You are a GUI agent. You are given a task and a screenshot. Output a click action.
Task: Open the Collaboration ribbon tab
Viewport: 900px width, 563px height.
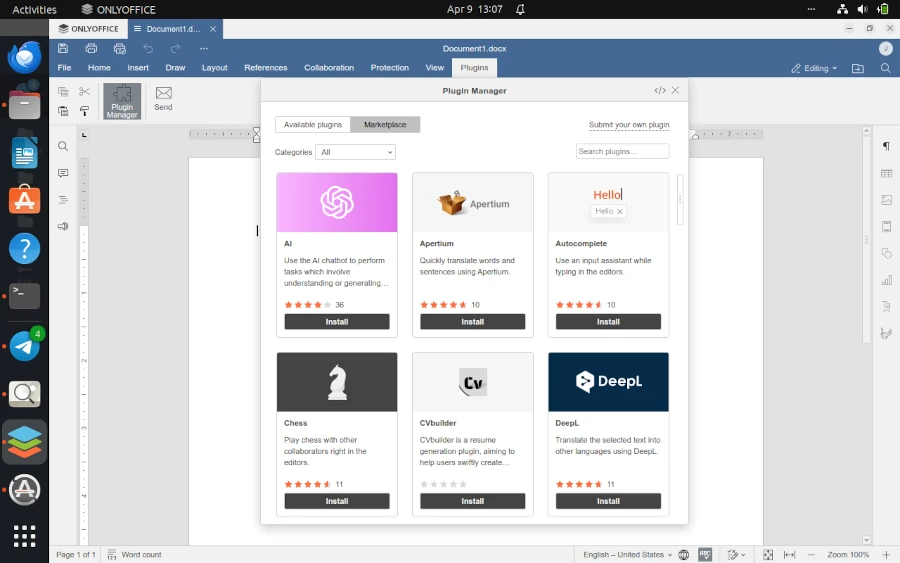click(329, 68)
